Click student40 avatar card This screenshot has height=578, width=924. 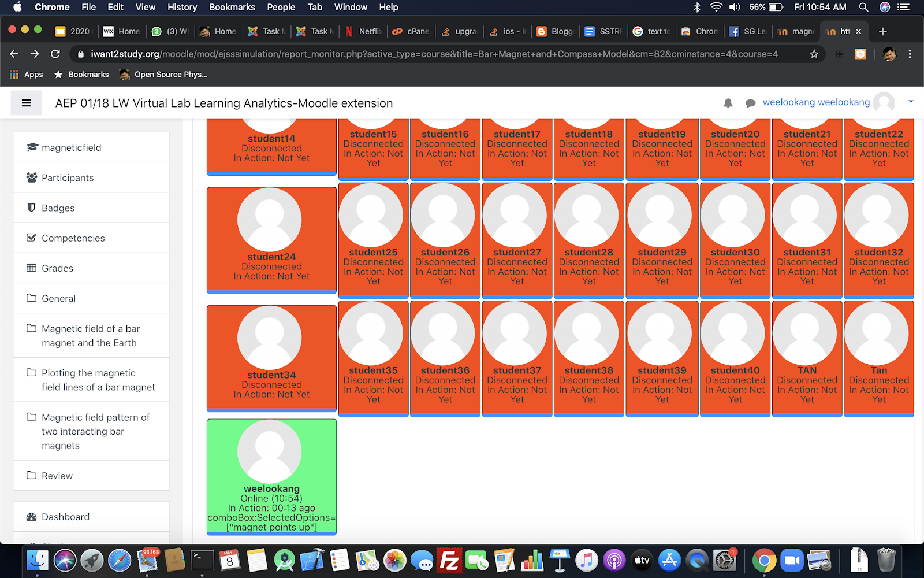[735, 359]
